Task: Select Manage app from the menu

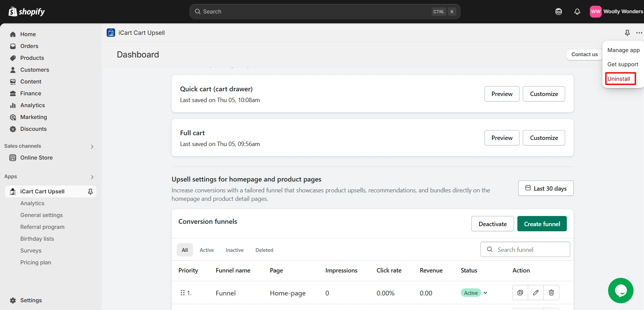Action: point(623,50)
